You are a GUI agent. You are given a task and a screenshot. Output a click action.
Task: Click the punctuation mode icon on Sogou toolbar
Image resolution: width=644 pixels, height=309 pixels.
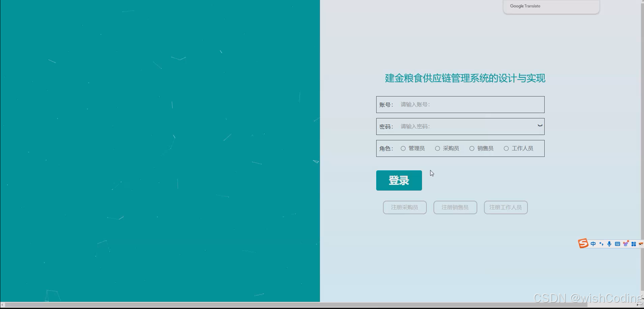pos(601,244)
